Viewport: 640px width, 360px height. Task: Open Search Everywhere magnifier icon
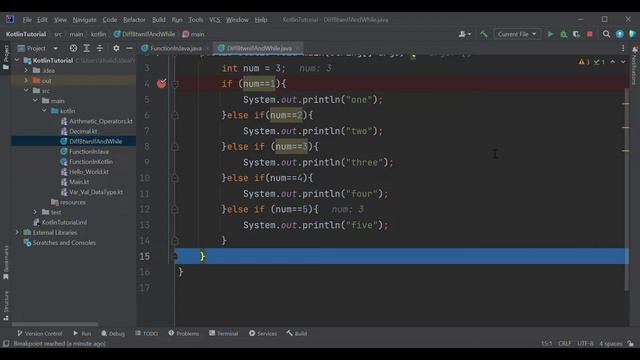pos(606,34)
